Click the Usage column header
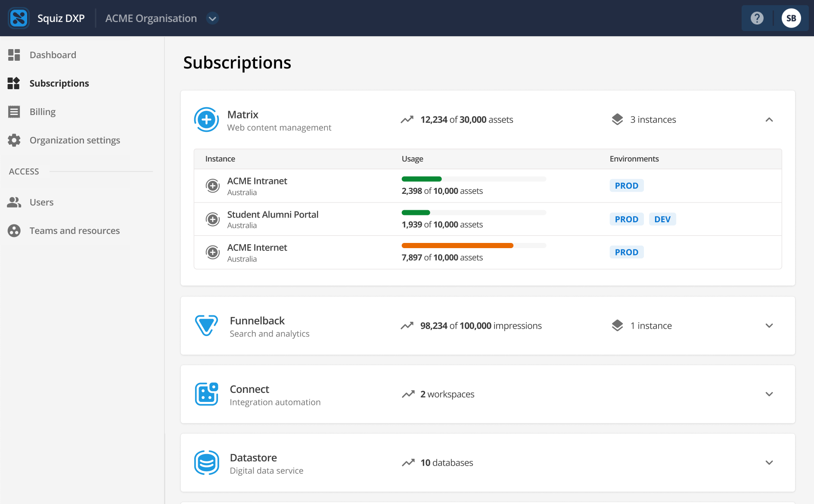This screenshot has height=504, width=814. tap(413, 159)
